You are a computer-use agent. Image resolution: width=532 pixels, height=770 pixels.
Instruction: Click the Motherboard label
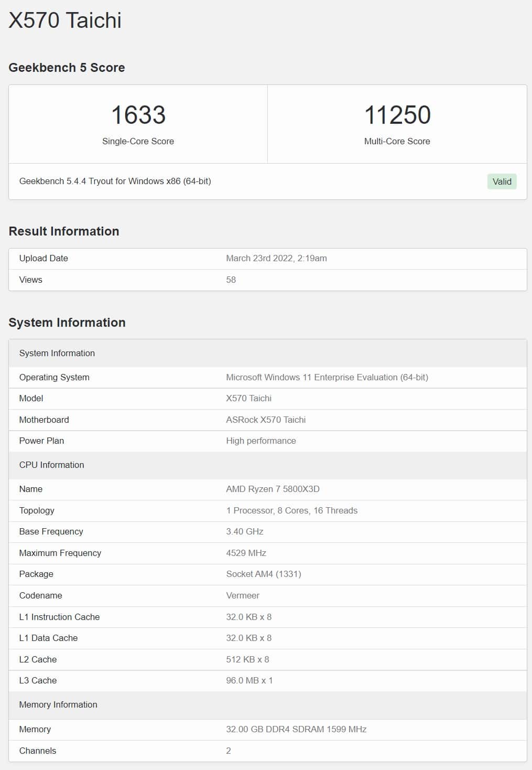pos(44,420)
